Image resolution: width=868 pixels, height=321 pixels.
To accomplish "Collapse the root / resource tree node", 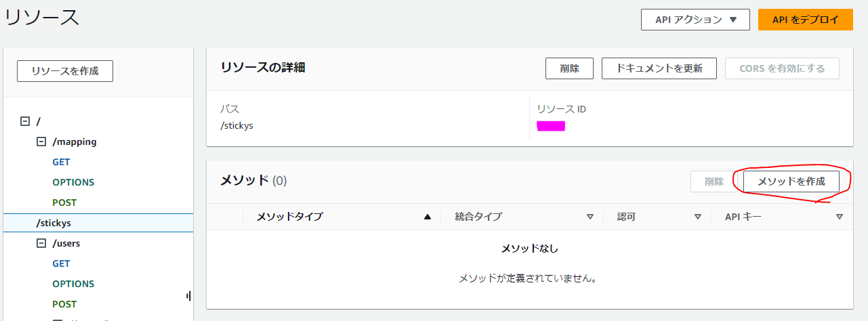I will click(25, 121).
